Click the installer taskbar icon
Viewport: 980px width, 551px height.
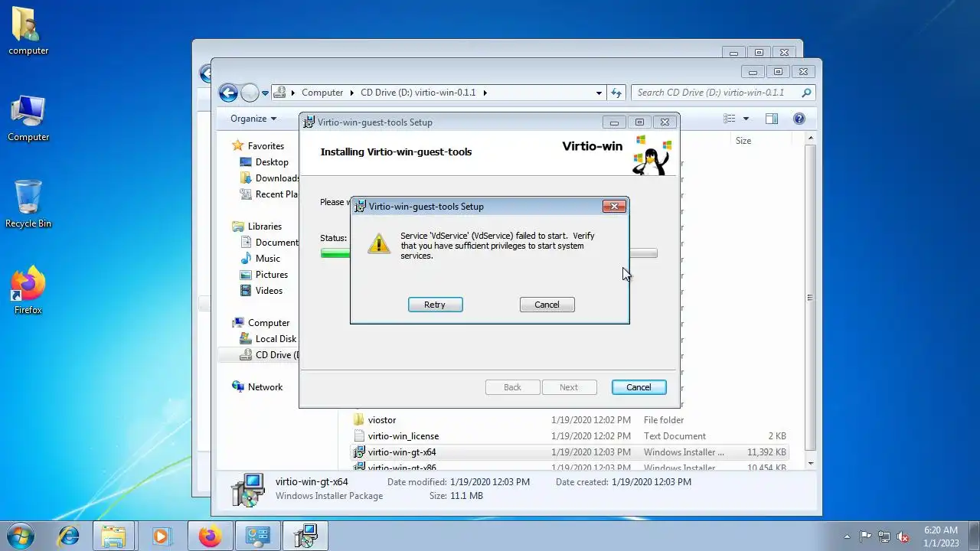point(305,536)
